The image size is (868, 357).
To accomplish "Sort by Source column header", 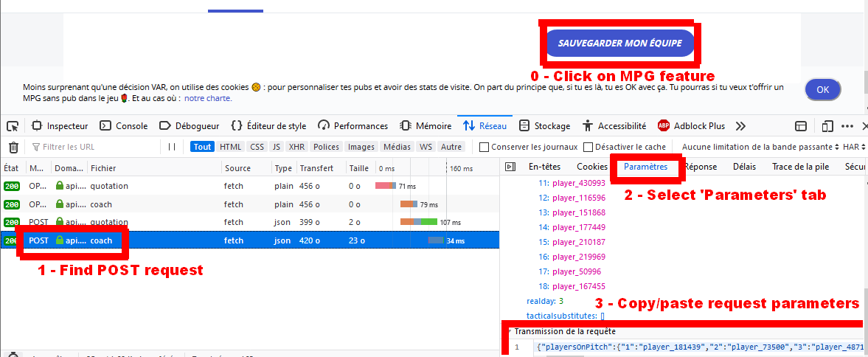I will (x=246, y=168).
